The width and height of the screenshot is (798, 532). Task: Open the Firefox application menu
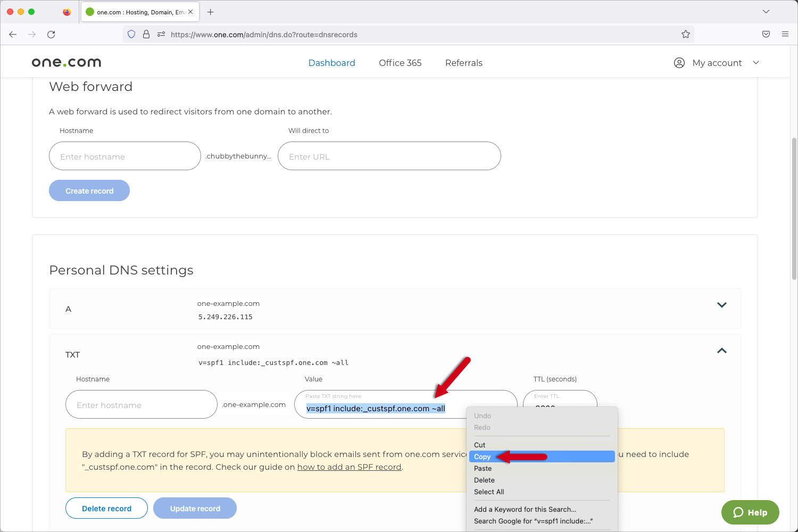pyautogui.click(x=785, y=34)
